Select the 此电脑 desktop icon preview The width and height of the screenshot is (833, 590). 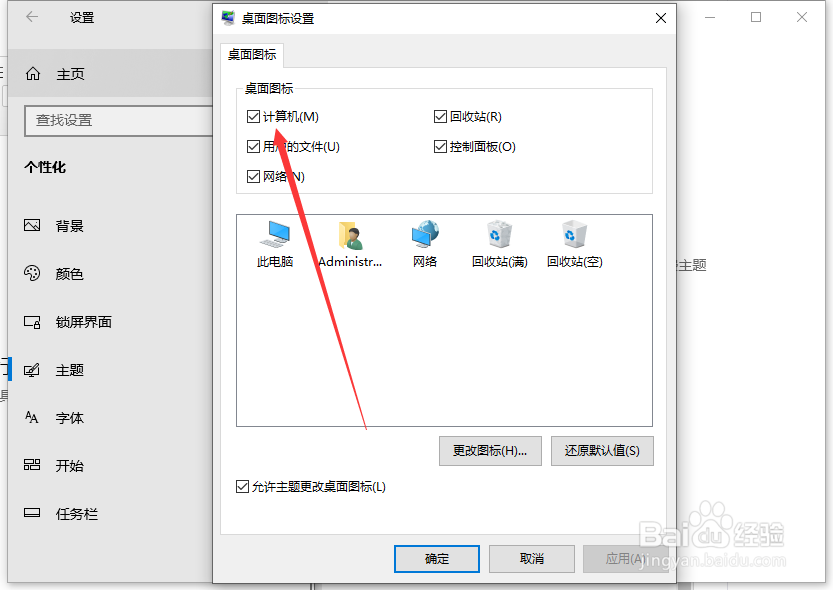[275, 245]
